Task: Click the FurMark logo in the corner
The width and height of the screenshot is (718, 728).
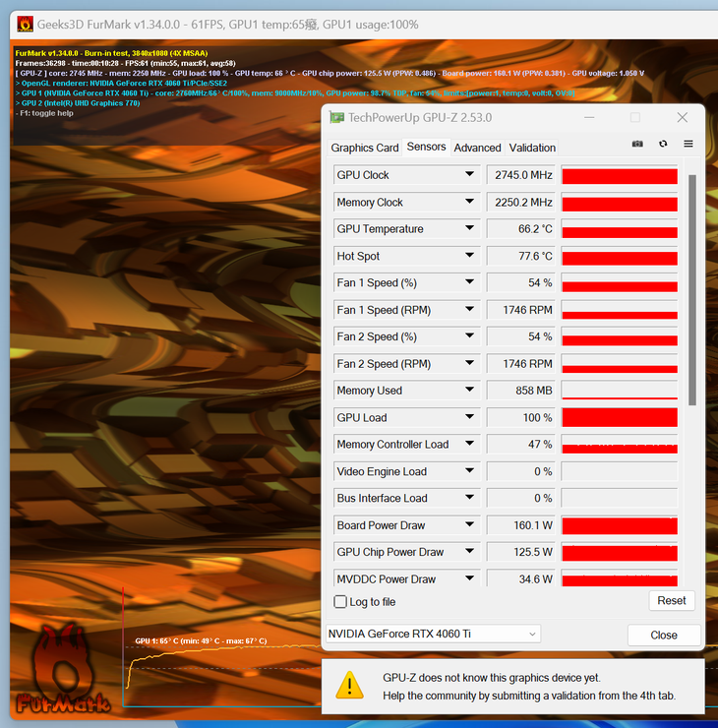Action: pos(54,670)
